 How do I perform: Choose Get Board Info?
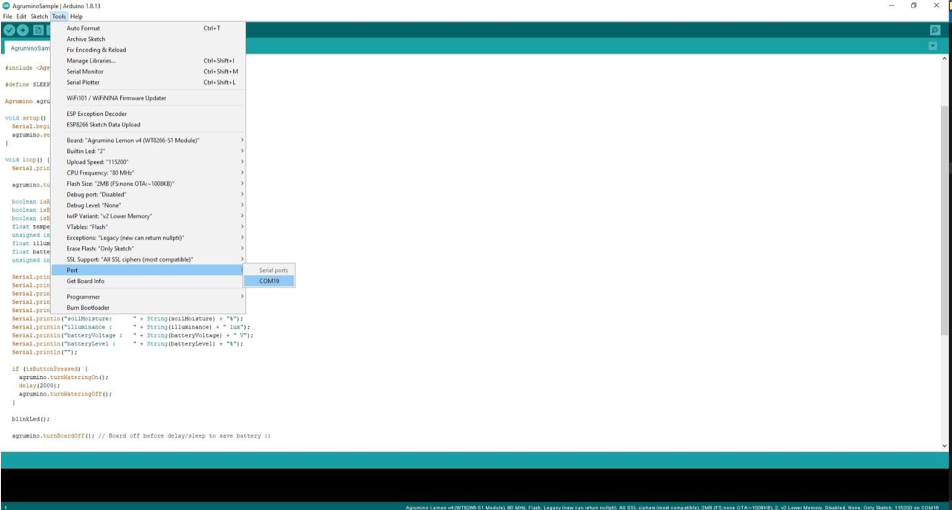(x=85, y=281)
